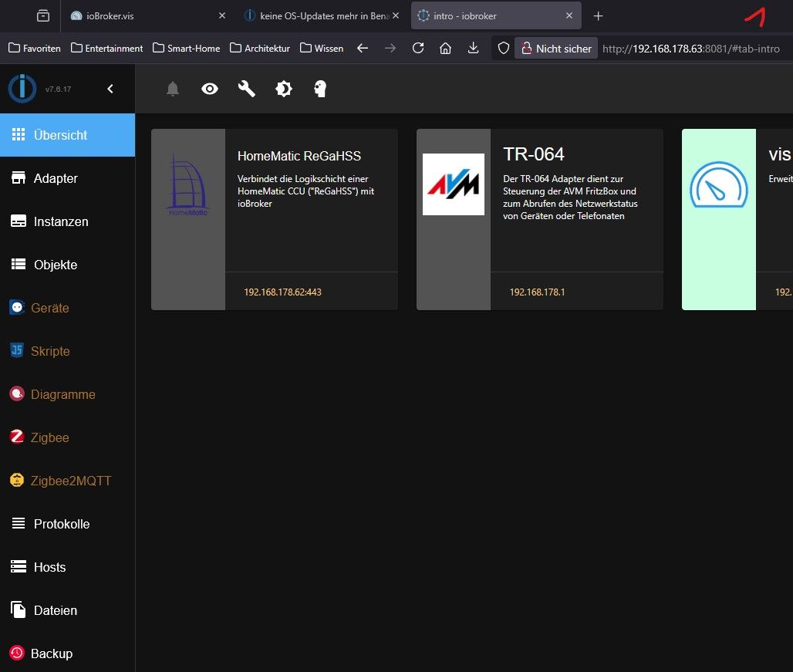Collapse the sidebar with chevron arrow
793x672 pixels.
point(110,89)
